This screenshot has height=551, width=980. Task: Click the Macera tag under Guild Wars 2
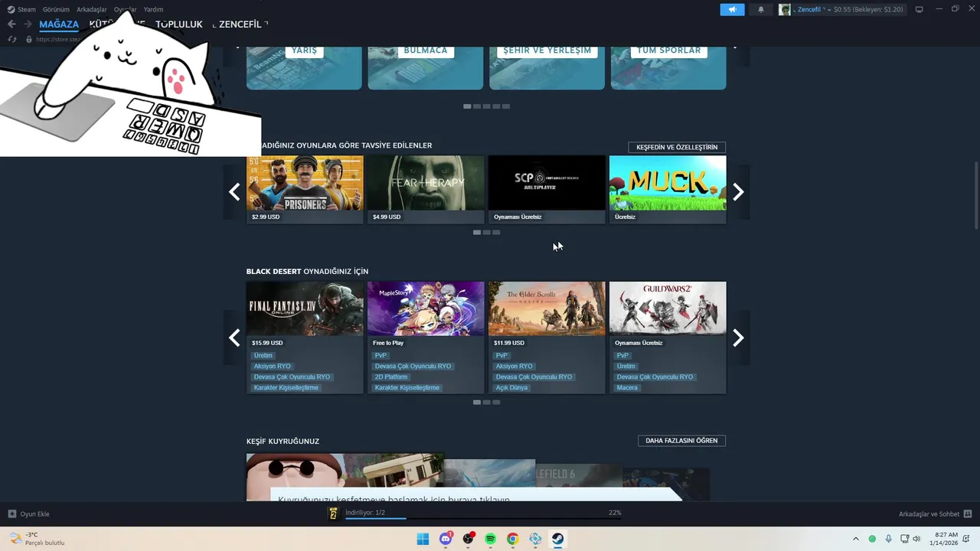click(x=627, y=387)
